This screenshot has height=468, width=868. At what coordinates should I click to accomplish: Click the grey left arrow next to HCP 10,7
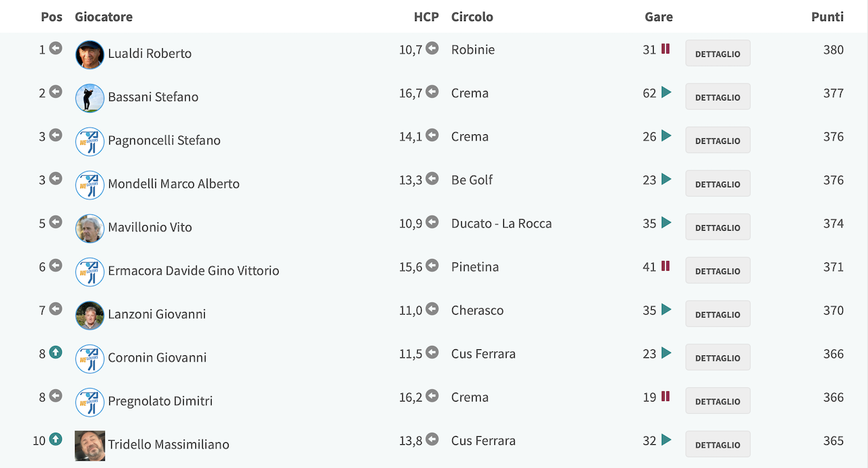tap(432, 49)
